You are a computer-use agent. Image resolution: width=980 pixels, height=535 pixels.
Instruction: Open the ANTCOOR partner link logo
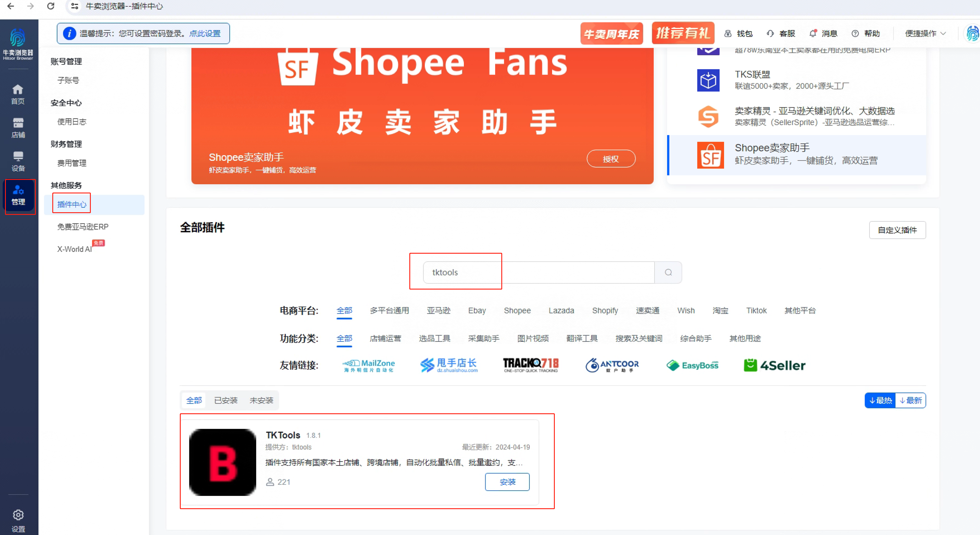coord(612,365)
